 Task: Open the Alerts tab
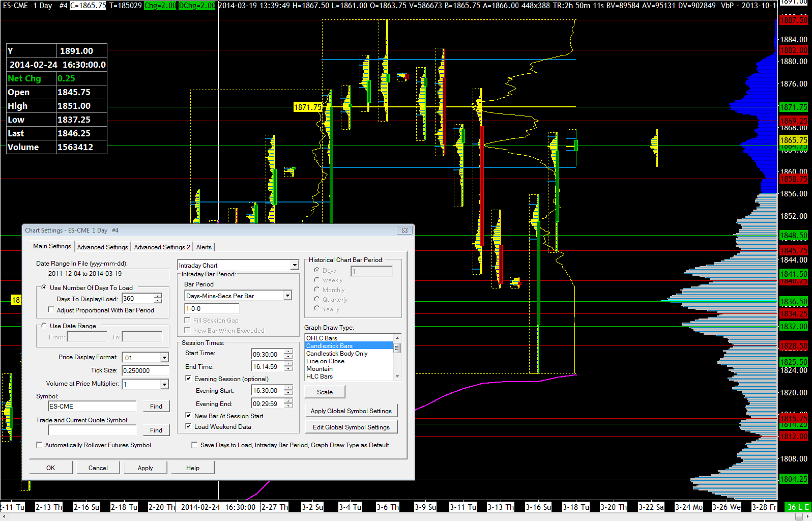(204, 247)
